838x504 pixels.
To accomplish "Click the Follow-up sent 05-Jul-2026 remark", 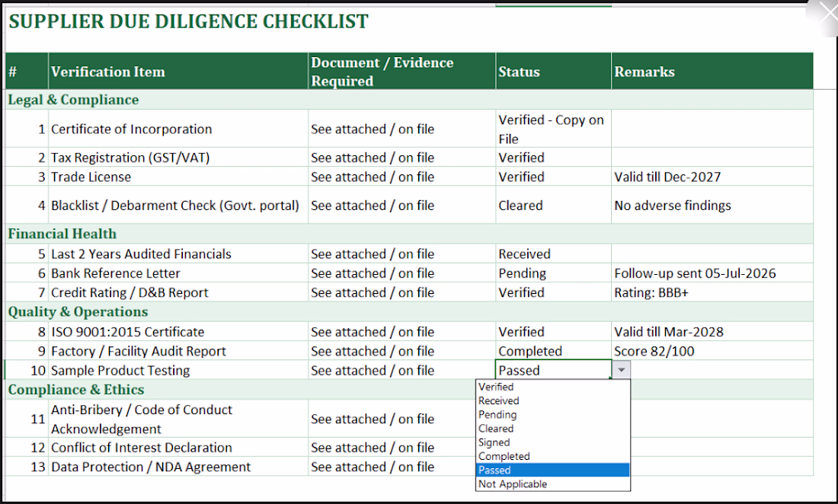I will click(x=712, y=273).
